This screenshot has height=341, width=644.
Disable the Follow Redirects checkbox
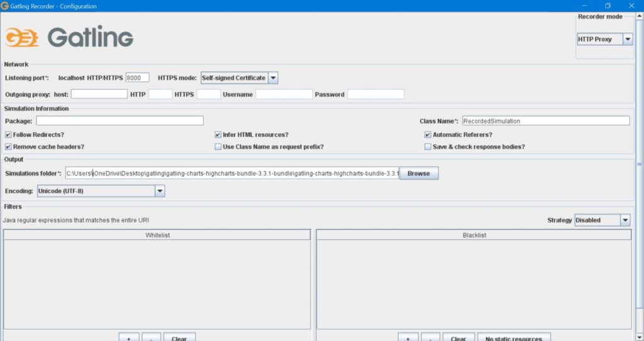(8, 135)
